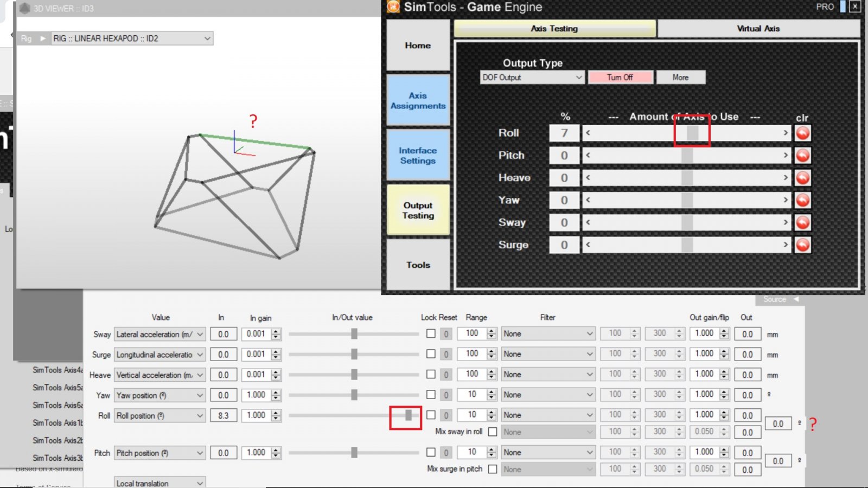Click the Reset button in the Yaw row
The width and height of the screenshot is (868, 488).
point(446,395)
